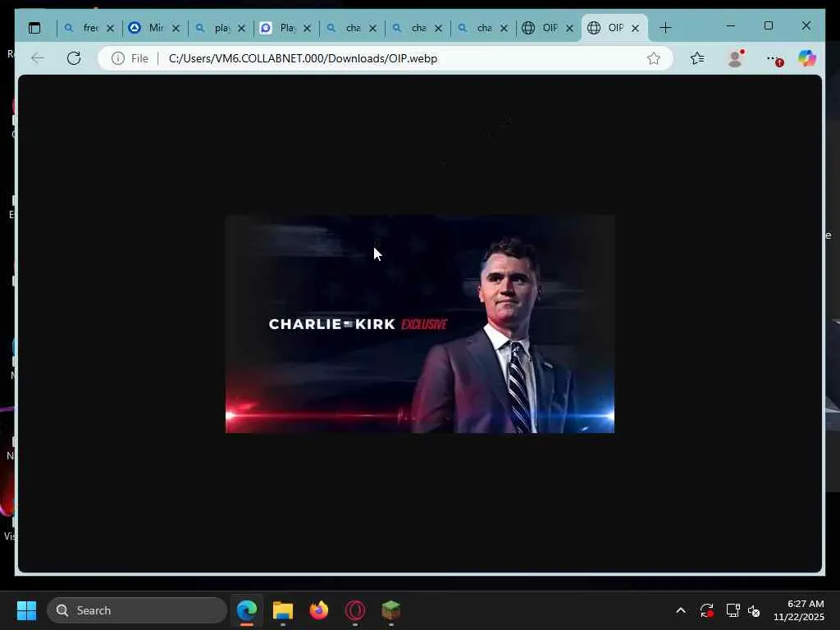
Task: Open the Minecraft block icon on taskbar
Action: 391,610
